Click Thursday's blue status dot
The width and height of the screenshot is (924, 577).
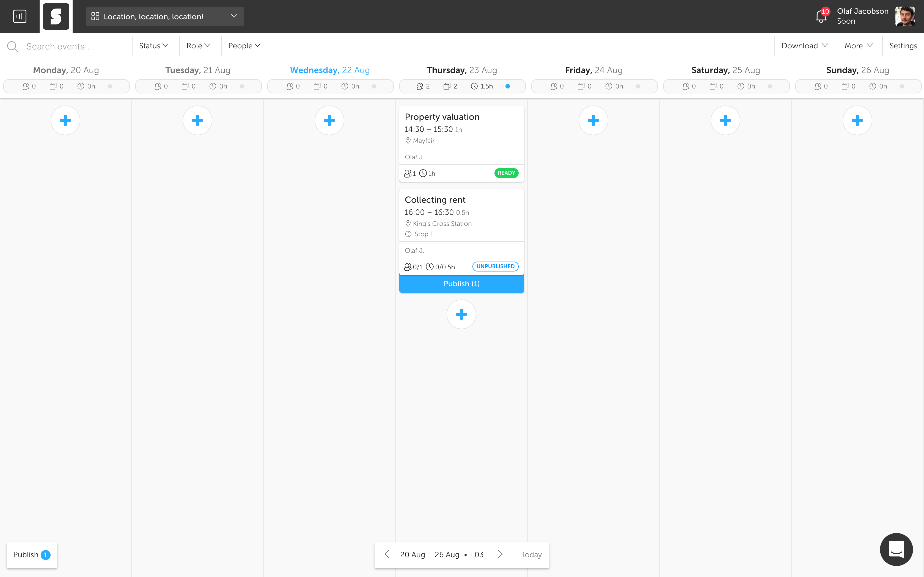507,86
